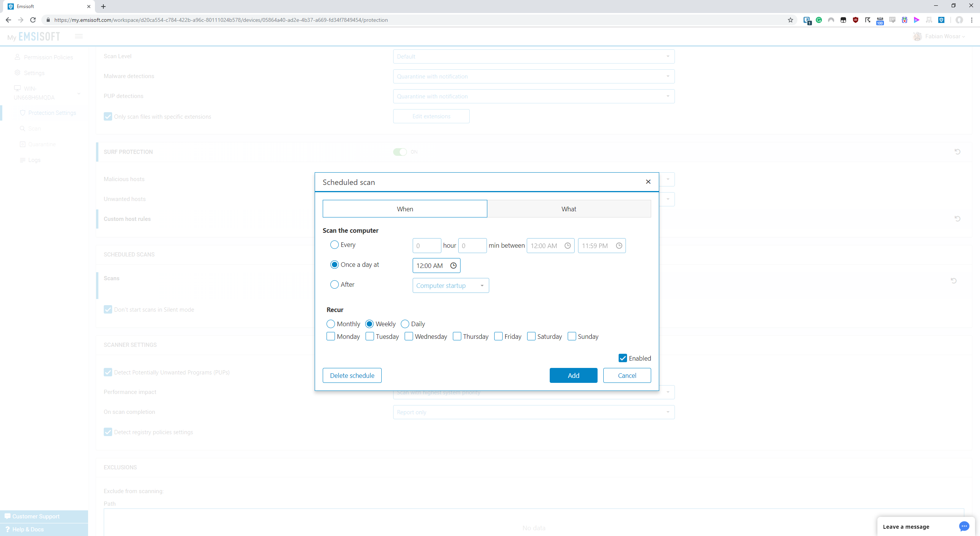
Task: Click the clock icon in the 11:59 PM field
Action: [x=619, y=246]
